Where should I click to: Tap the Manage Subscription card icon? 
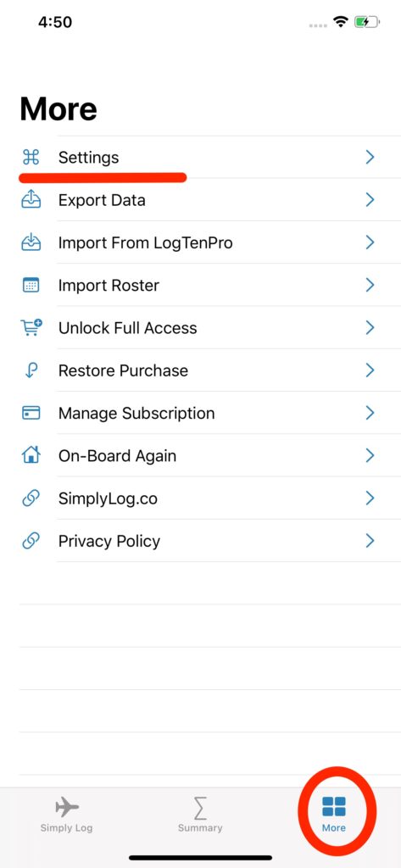pos(31,413)
